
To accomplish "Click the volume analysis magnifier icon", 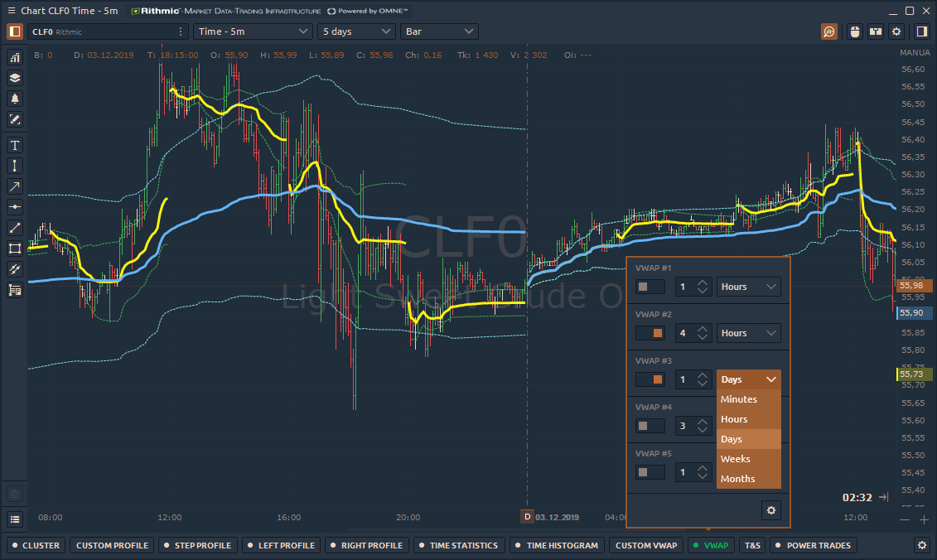I will (x=829, y=31).
